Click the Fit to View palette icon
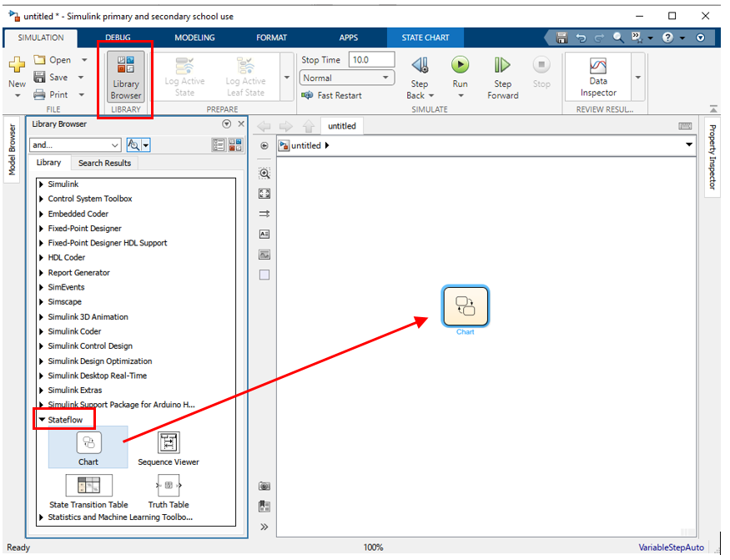 [x=264, y=194]
